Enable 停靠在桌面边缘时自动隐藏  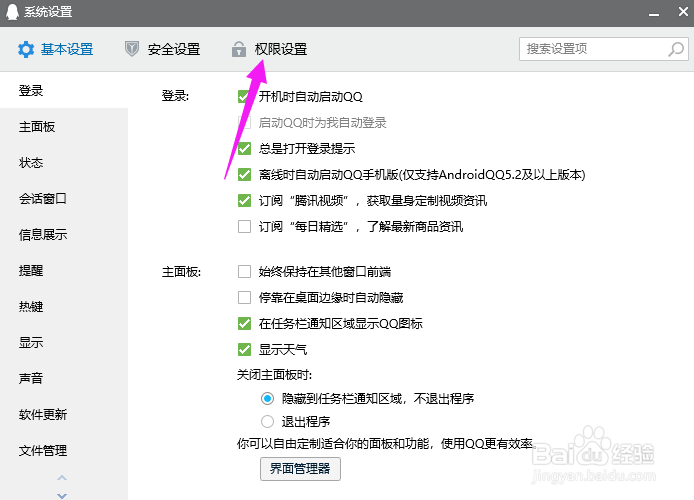pos(244,297)
